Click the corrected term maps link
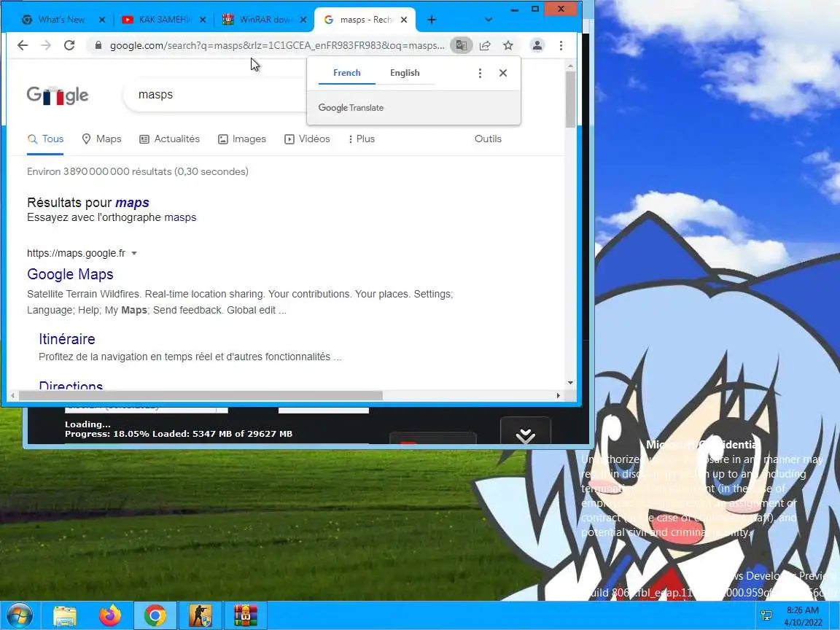The image size is (840, 630). click(132, 203)
